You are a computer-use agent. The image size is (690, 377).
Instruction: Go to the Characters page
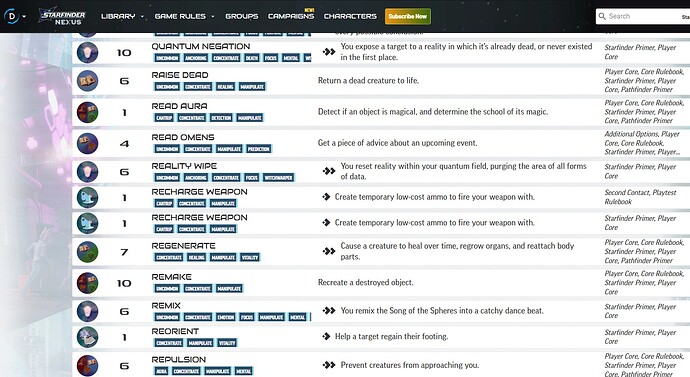tap(350, 16)
